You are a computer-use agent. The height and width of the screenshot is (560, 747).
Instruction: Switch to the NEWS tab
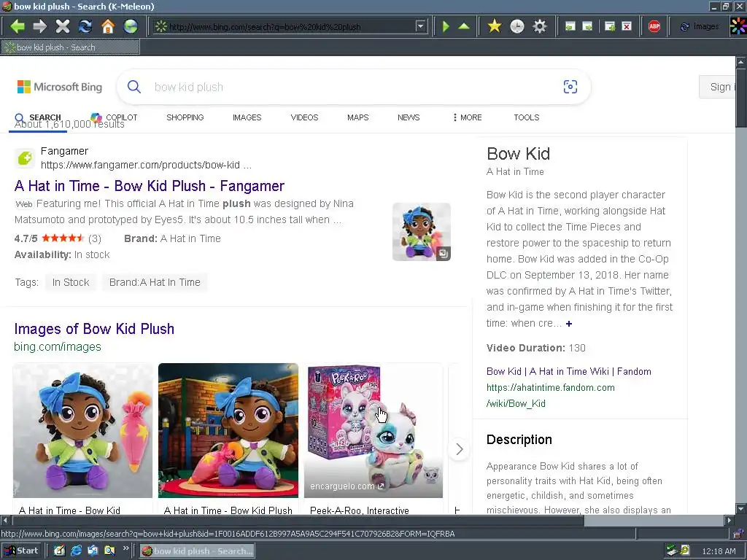point(409,117)
